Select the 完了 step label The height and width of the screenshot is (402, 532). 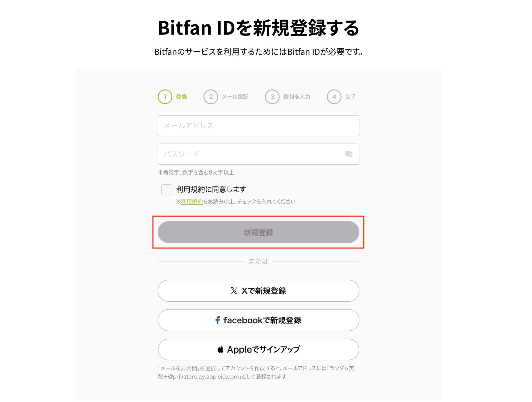pyautogui.click(x=350, y=97)
